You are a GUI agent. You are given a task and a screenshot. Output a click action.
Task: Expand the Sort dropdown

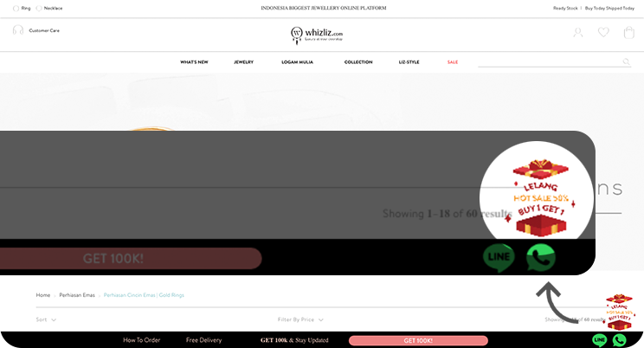(x=46, y=319)
